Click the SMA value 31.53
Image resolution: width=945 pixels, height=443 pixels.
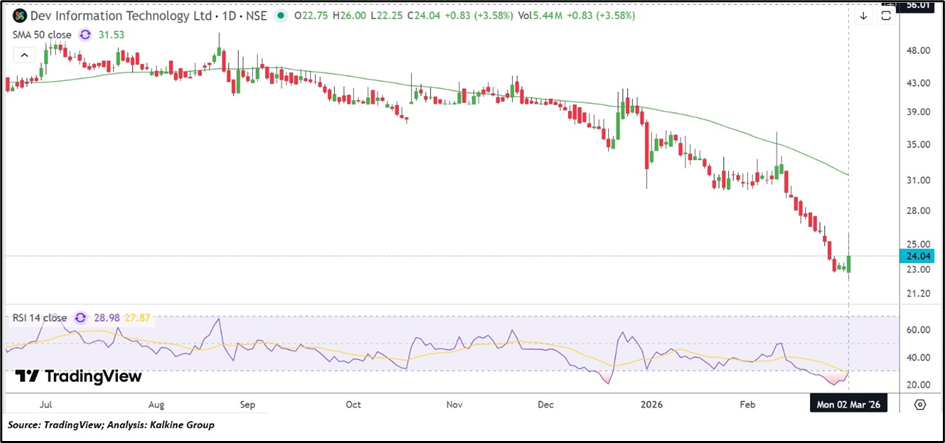109,34
